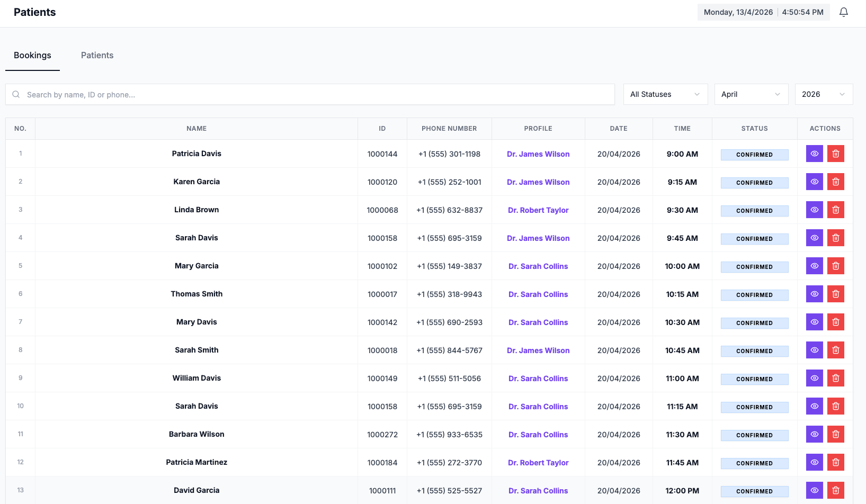View William Davis booking eye icon

point(814,378)
